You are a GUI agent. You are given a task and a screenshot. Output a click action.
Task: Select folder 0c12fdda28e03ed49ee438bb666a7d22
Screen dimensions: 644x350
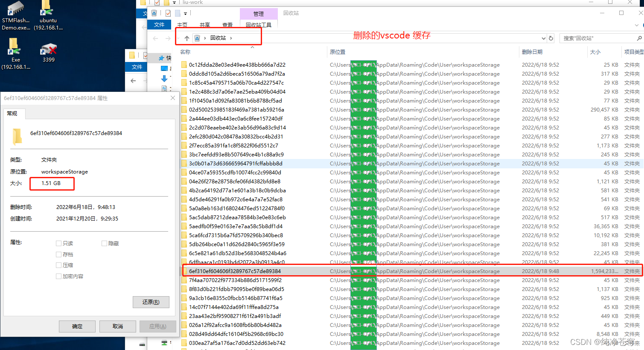pyautogui.click(x=237, y=65)
